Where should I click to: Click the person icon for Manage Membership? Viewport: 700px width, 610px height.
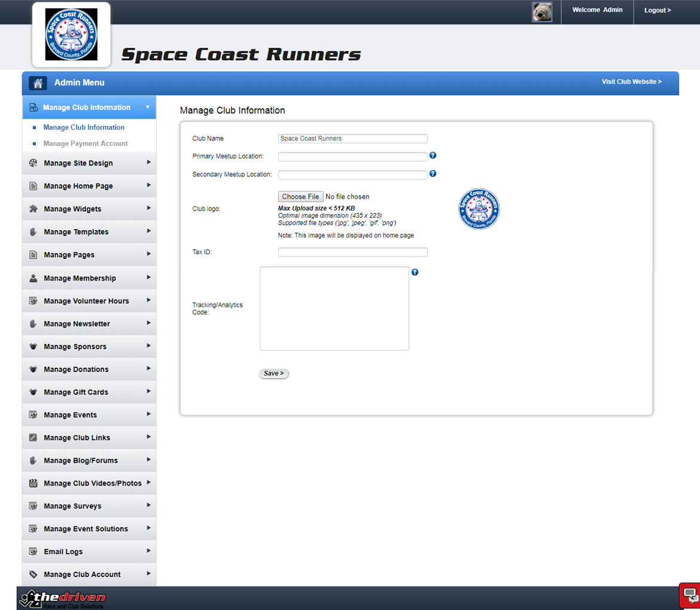coord(34,278)
